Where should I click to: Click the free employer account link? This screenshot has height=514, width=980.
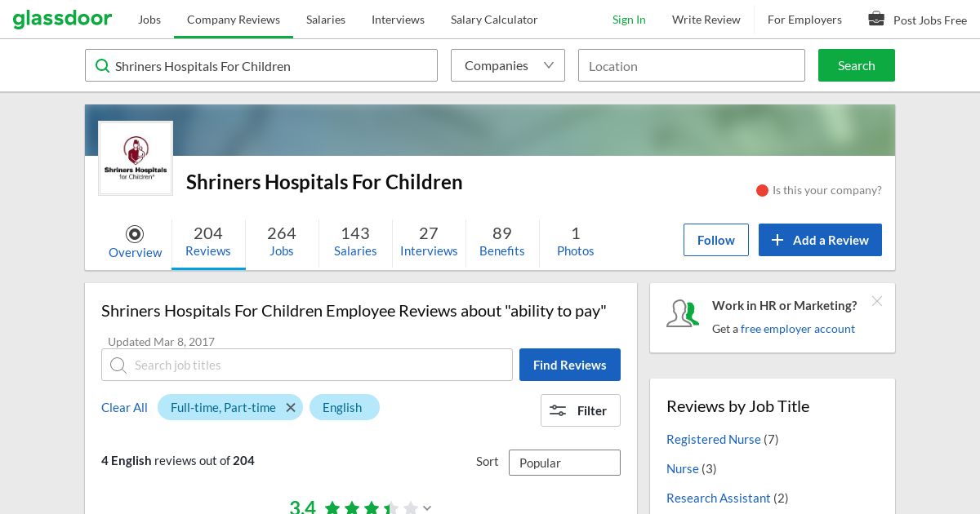click(798, 329)
